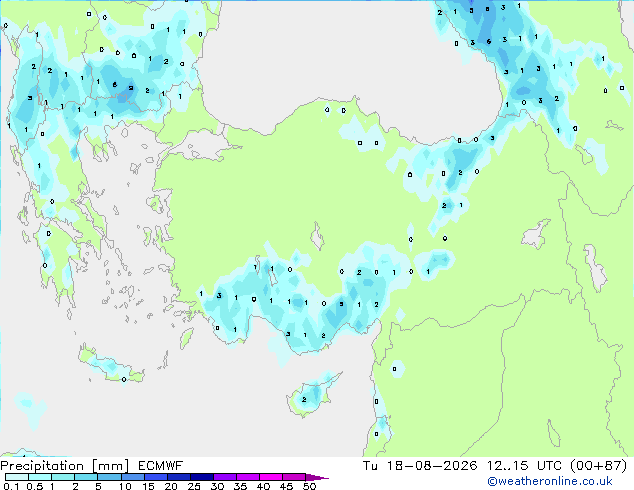Pick the legend color between 45 and 50

point(294,477)
